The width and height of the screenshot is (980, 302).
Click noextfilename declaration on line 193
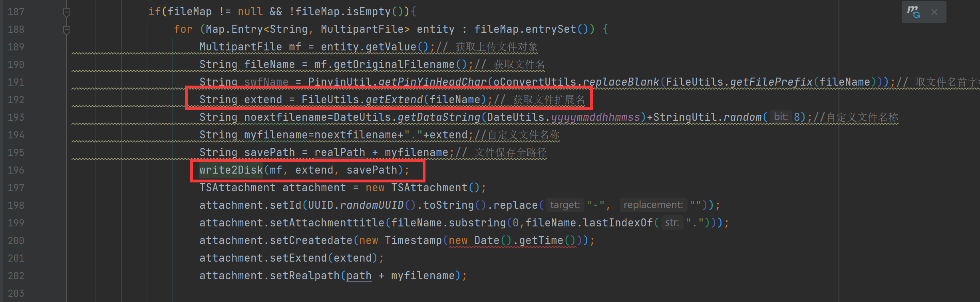286,117
